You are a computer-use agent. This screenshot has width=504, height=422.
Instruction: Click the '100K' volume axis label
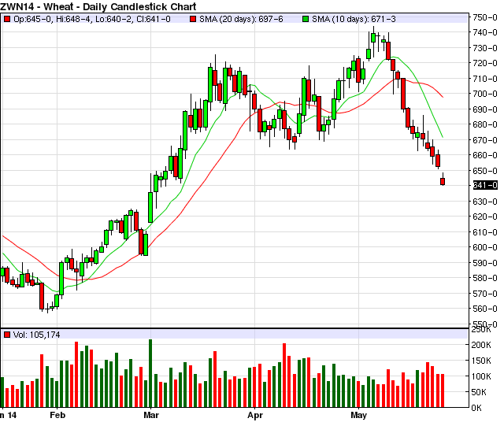(481, 376)
